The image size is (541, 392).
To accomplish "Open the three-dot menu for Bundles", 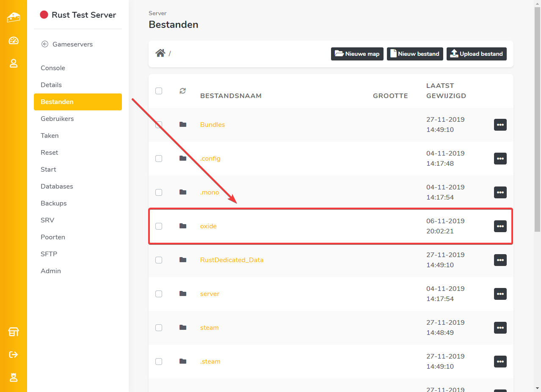I will (500, 125).
